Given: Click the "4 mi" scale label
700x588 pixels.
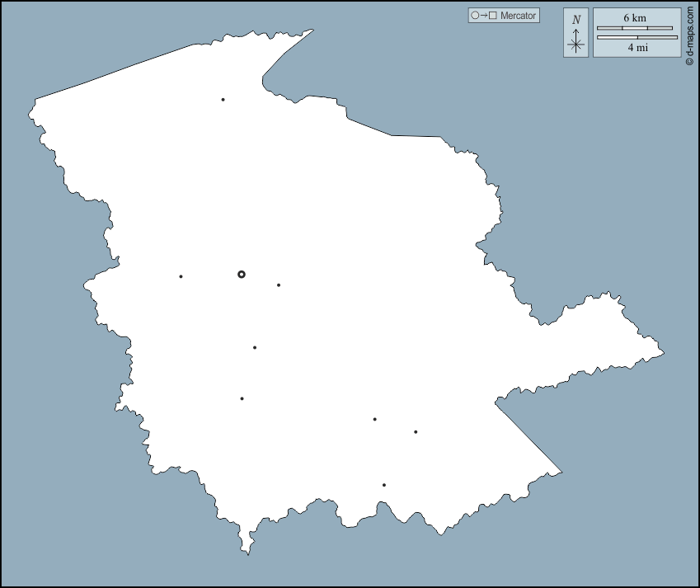Looking at the screenshot, I should (x=637, y=48).
